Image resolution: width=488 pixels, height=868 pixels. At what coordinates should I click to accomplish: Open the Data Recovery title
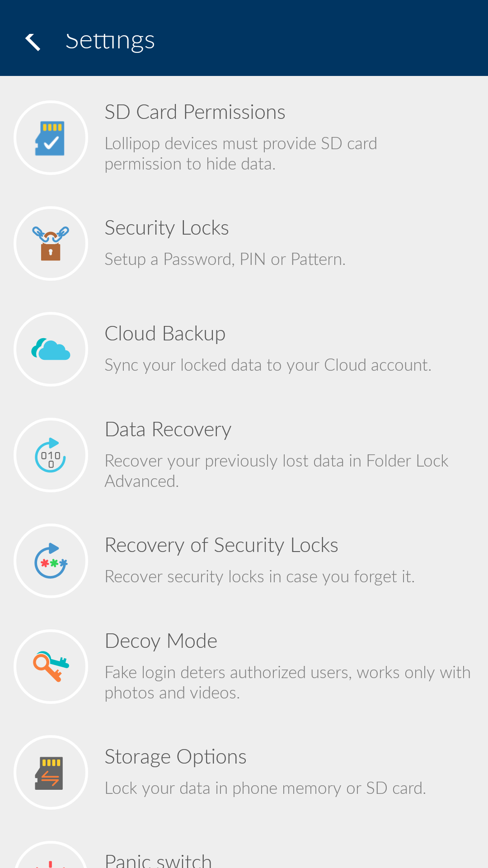(x=168, y=429)
